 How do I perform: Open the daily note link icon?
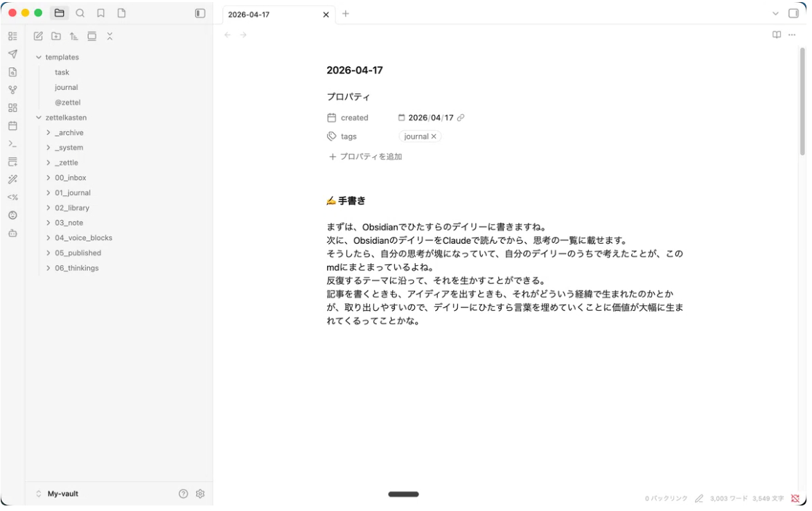[460, 118]
